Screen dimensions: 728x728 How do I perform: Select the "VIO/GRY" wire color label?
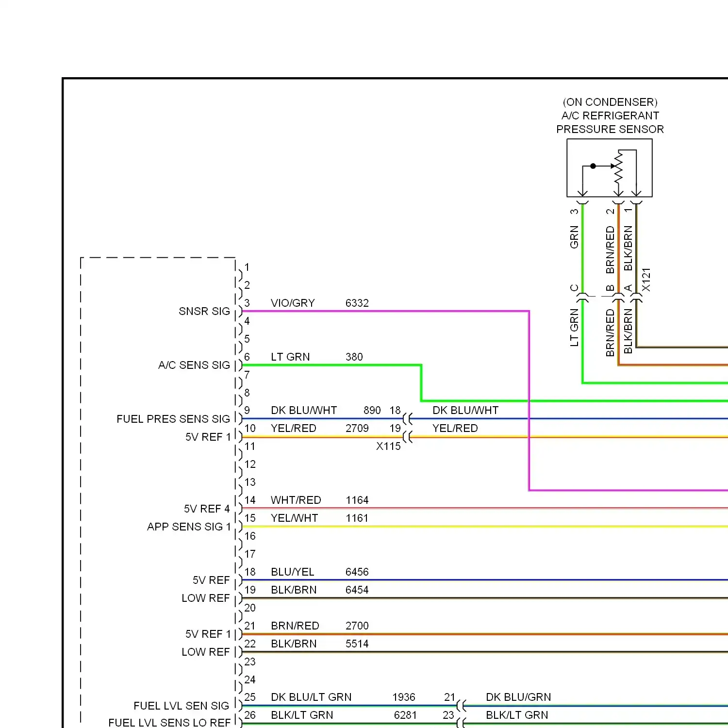[293, 303]
